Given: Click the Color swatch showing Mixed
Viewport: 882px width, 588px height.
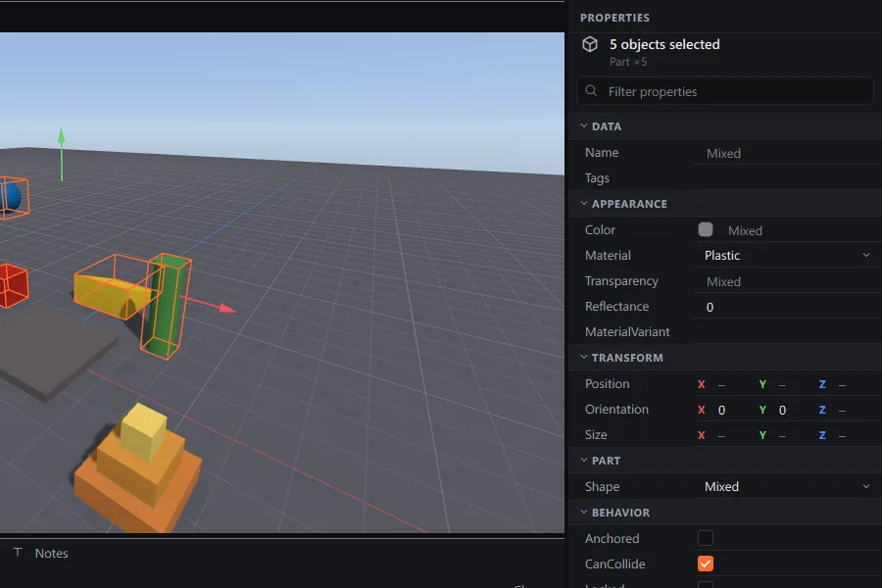Looking at the screenshot, I should pyautogui.click(x=706, y=229).
